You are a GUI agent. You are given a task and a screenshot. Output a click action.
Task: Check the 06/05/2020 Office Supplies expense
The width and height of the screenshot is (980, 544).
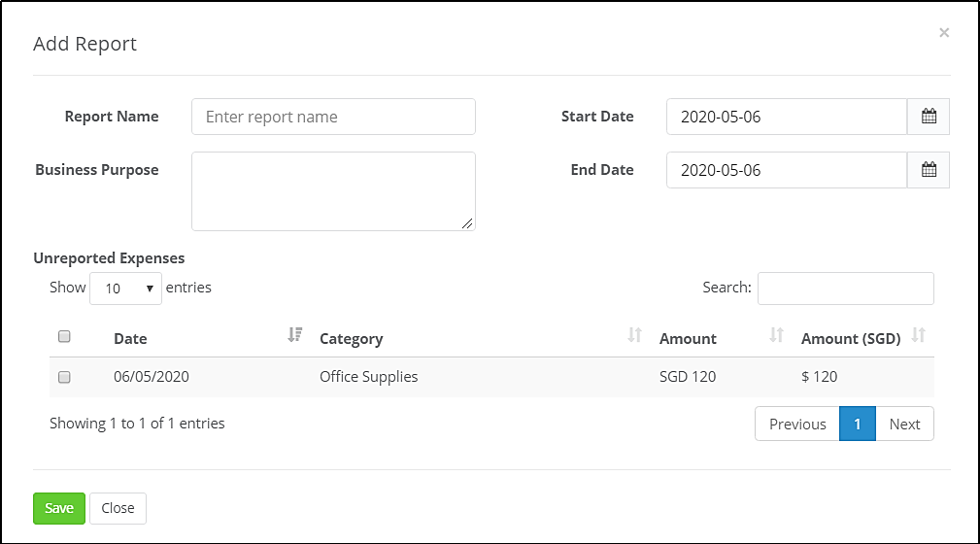(x=64, y=377)
